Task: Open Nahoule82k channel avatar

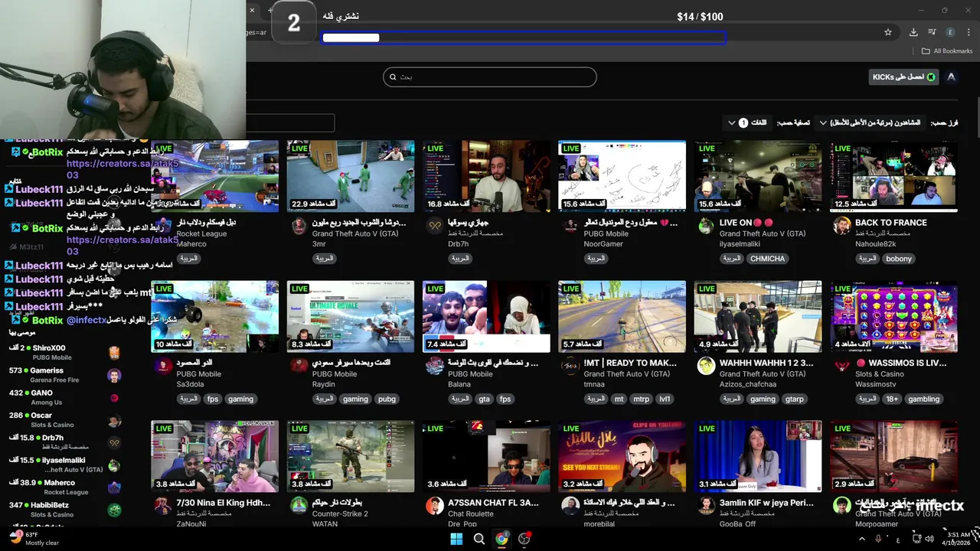Action: coord(841,226)
